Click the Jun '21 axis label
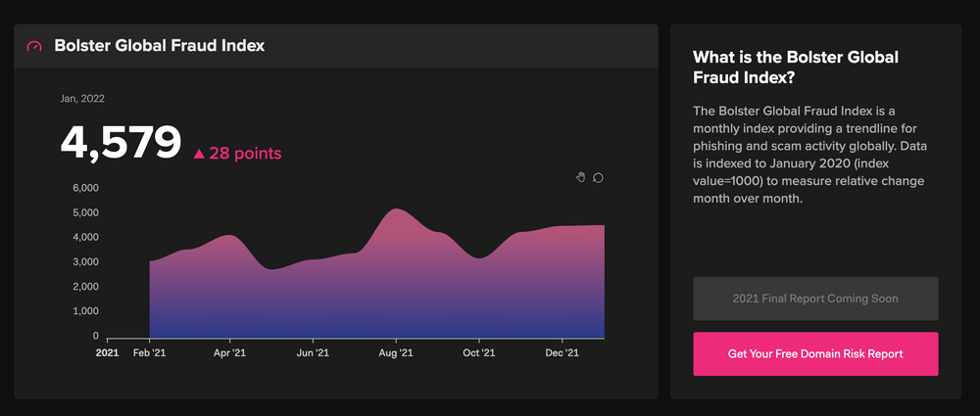The image size is (980, 416). pyautogui.click(x=313, y=353)
